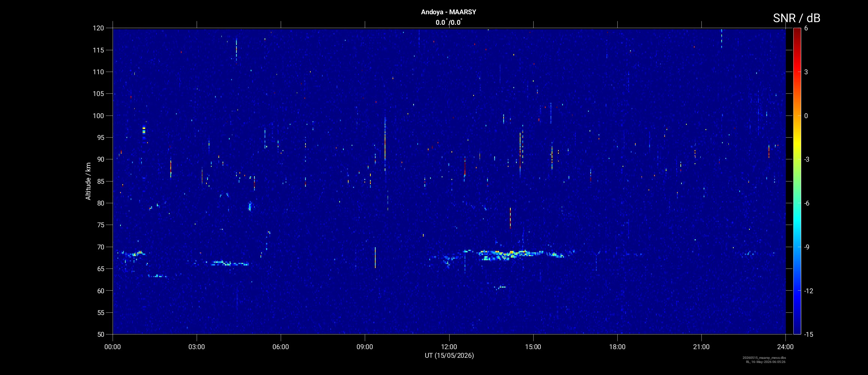
Task: Click the vertical meteor trail near 09:45
Action: 385,144
